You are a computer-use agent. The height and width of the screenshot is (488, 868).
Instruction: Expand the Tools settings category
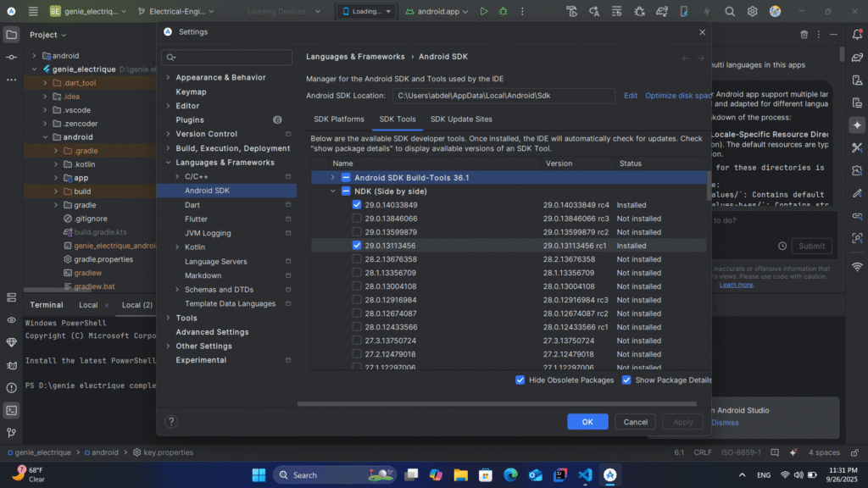[168, 318]
